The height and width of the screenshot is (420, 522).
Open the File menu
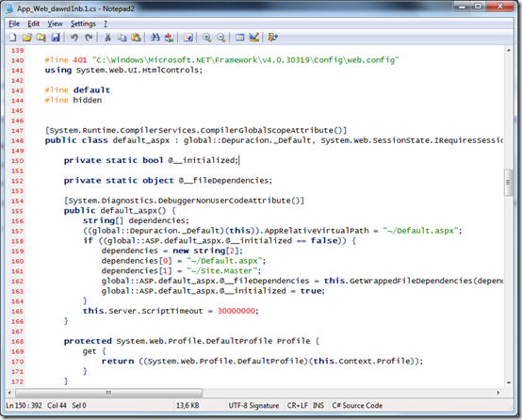click(14, 24)
